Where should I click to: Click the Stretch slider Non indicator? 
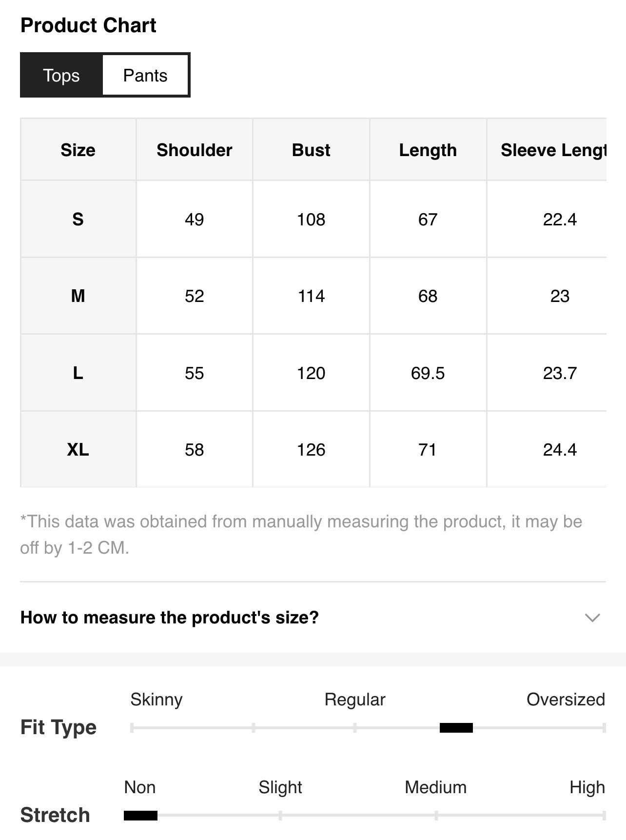(140, 816)
